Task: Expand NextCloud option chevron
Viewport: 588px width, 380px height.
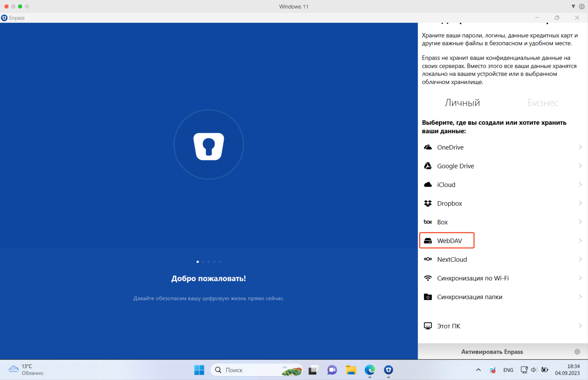Action: point(580,259)
